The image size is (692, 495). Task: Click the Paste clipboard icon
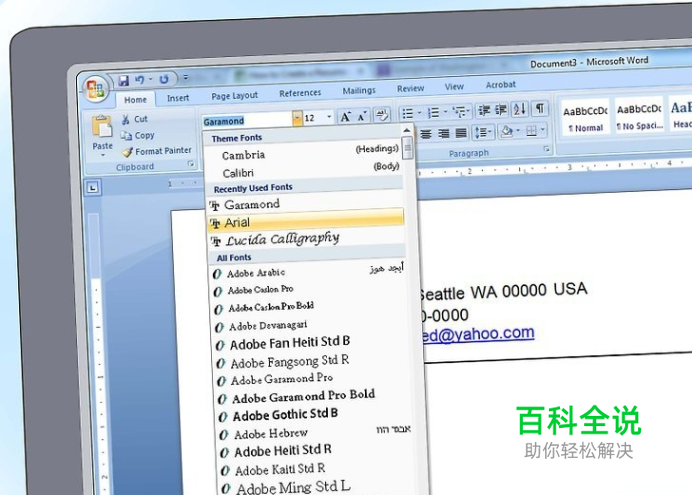[x=102, y=126]
